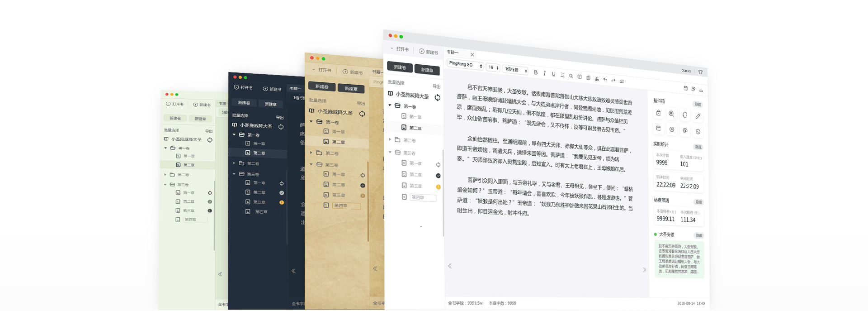Click the 新建章 button in the white window
The width and height of the screenshot is (868, 311).
427,70
